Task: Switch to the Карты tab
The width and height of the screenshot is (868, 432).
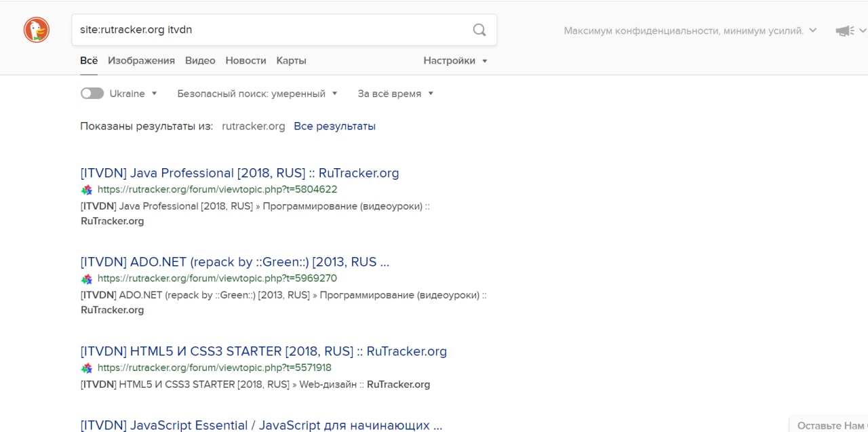Action: pyautogui.click(x=291, y=60)
